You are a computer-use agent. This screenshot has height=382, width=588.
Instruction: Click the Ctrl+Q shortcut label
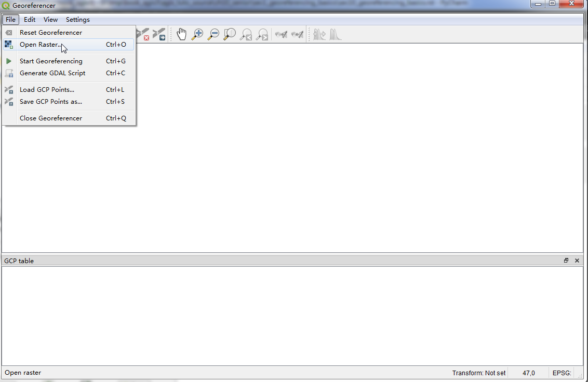point(116,118)
